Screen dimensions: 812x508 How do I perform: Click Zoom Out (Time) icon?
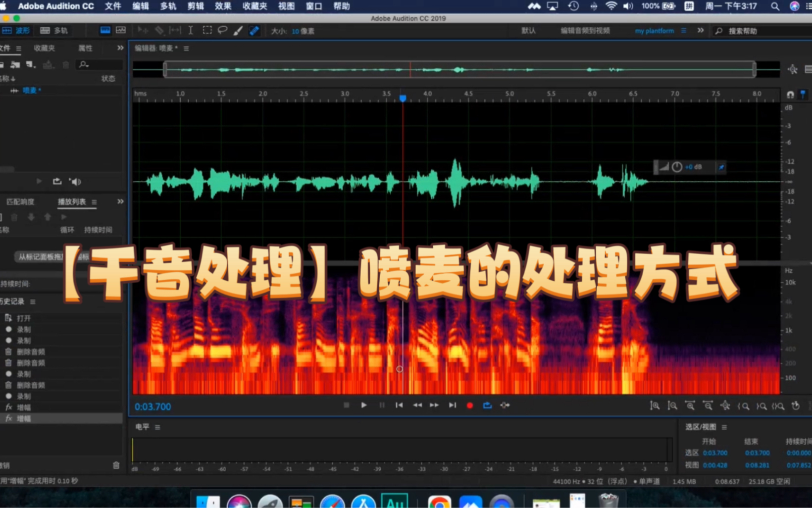(708, 406)
